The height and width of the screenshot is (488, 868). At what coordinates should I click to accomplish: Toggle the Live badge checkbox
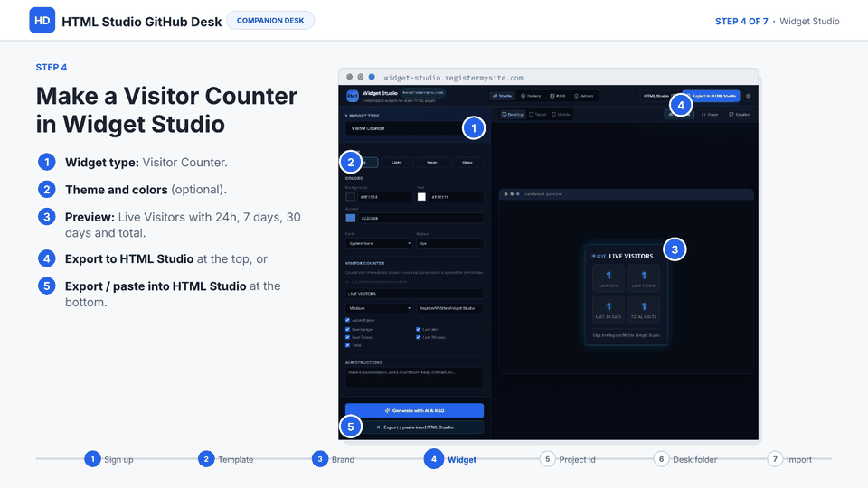tap(347, 329)
